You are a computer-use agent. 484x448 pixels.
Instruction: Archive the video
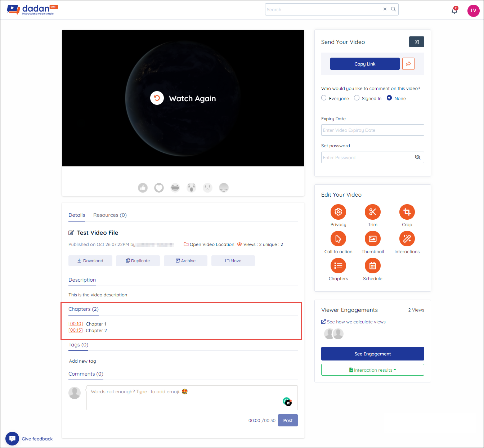185,261
